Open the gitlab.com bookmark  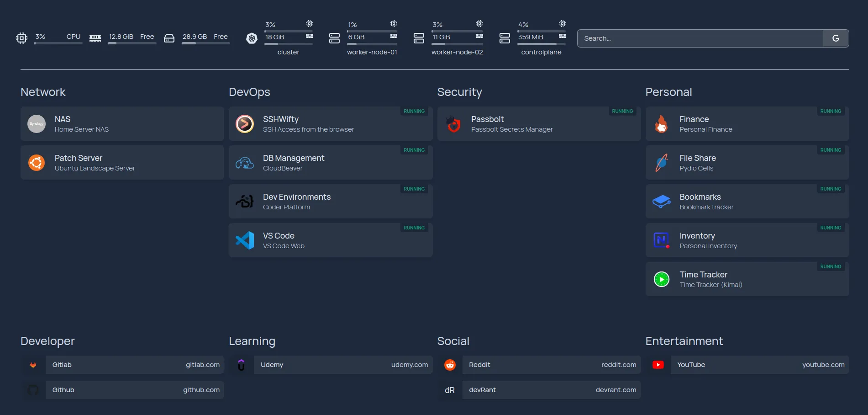[135, 365]
